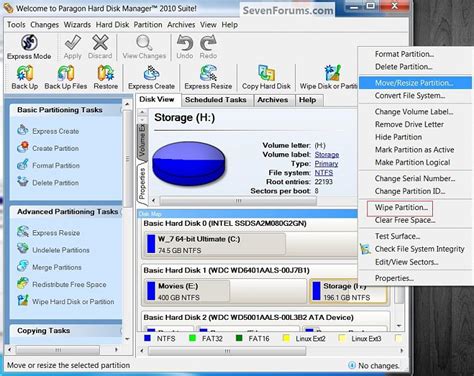The image size is (474, 376).
Task: Choose Create Partition task
Action: (x=48, y=148)
